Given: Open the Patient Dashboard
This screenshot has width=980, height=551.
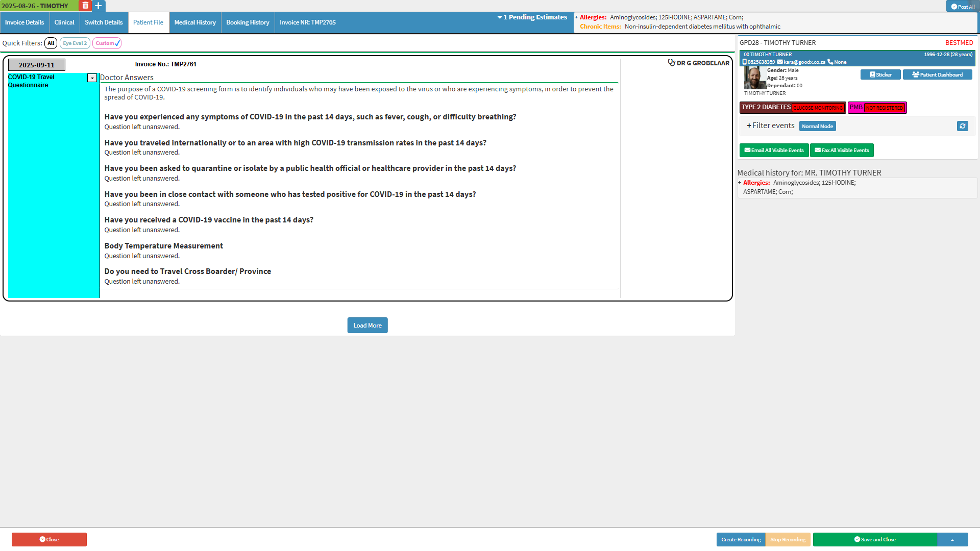Looking at the screenshot, I should 937,74.
